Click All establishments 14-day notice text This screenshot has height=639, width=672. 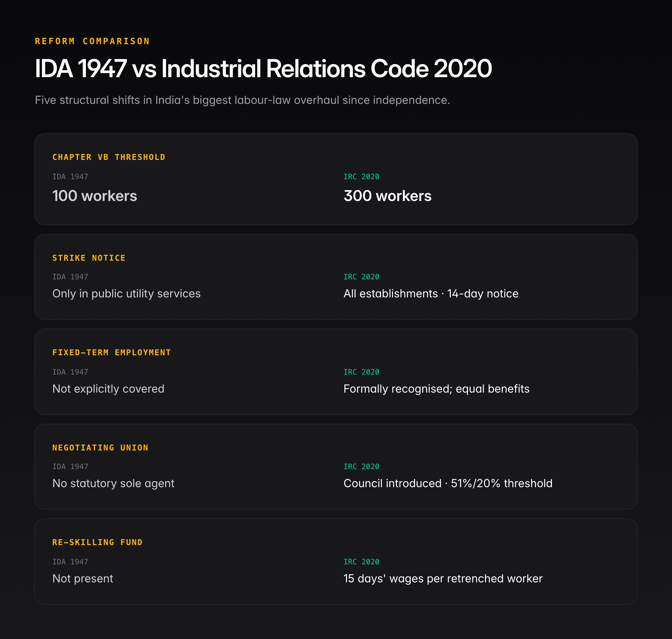pyautogui.click(x=431, y=294)
